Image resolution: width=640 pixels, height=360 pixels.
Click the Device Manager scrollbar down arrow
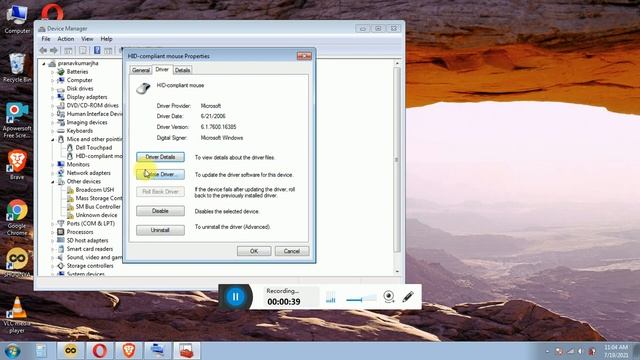pos(397,271)
